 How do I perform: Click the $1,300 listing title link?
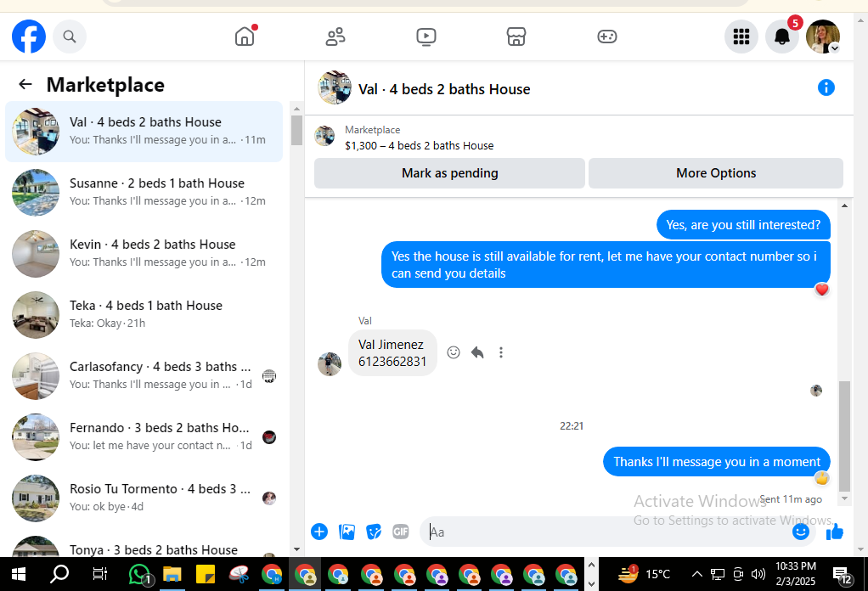point(419,145)
